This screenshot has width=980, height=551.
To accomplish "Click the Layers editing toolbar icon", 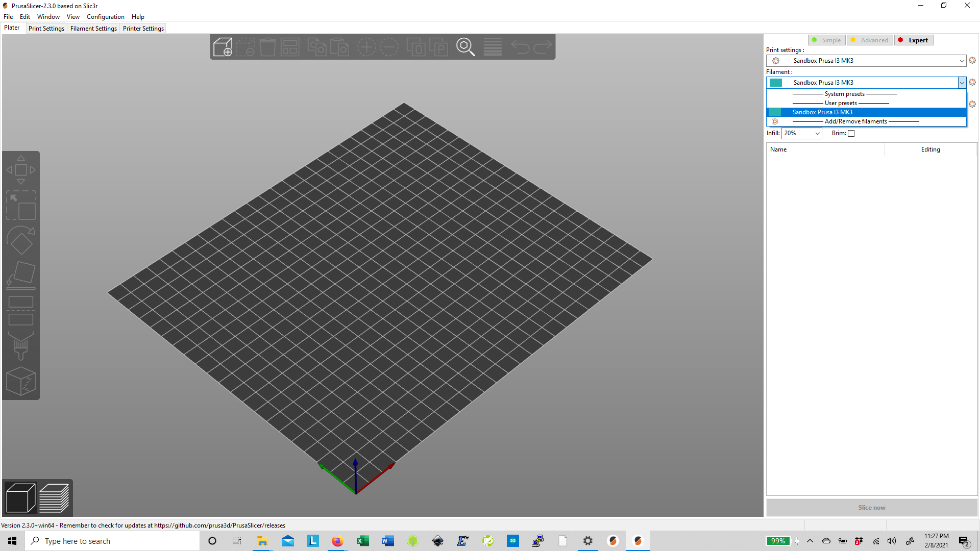I will click(493, 47).
